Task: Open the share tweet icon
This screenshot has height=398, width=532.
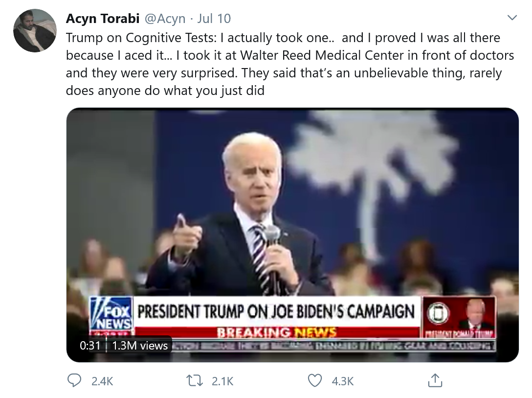Action: 435,380
